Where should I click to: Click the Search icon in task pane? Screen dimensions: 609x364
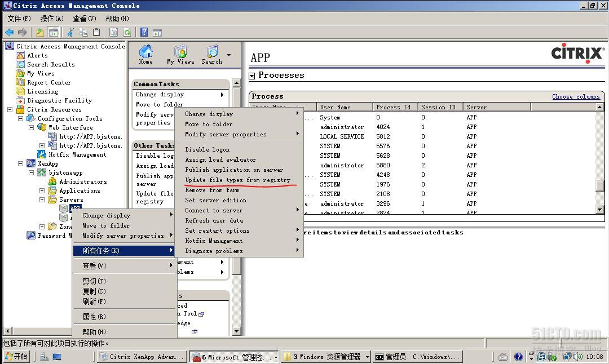211,54
